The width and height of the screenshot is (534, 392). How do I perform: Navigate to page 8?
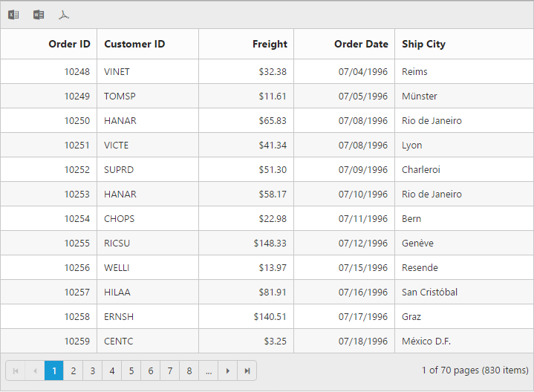point(189,370)
